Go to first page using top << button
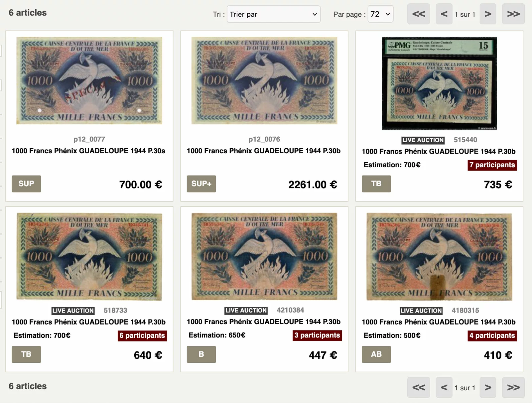The height and width of the screenshot is (403, 532). [x=419, y=14]
